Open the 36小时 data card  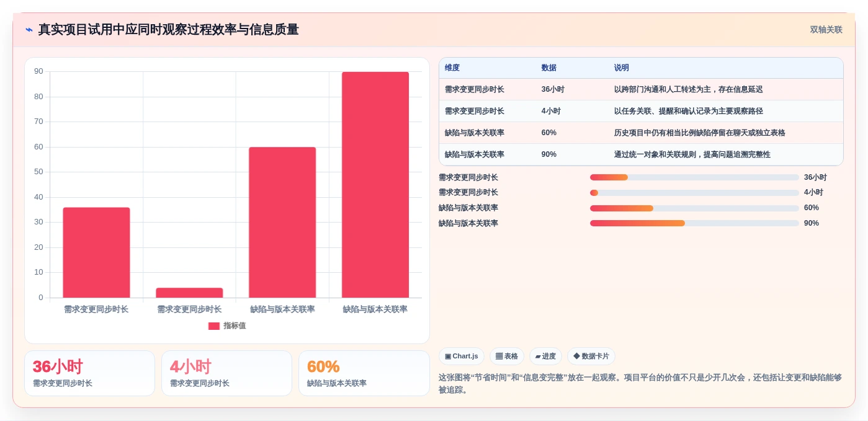click(89, 373)
